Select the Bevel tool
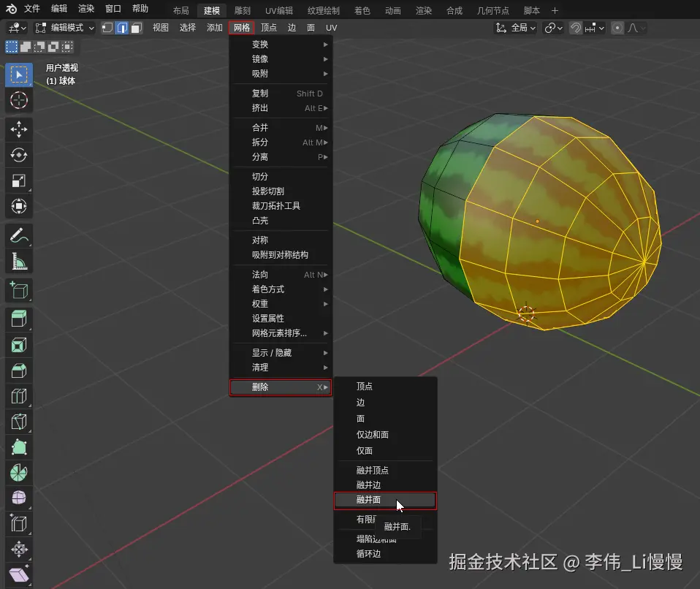The width and height of the screenshot is (700, 589). tap(19, 370)
